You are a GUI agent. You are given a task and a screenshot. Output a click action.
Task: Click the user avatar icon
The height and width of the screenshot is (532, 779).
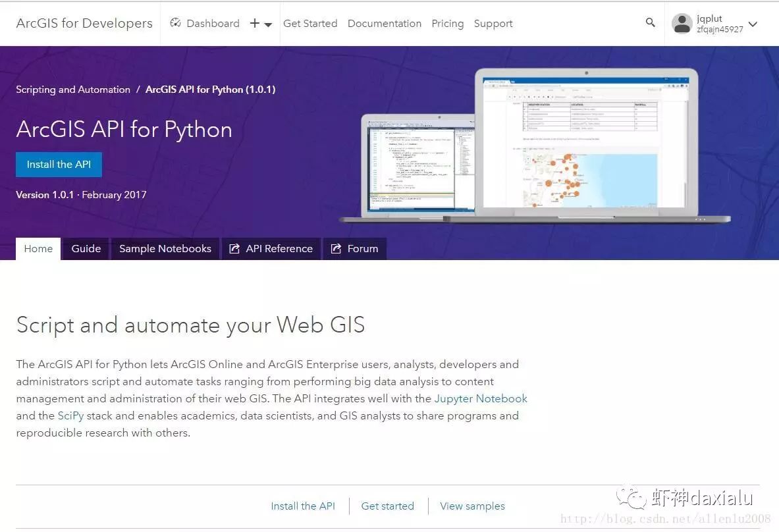pyautogui.click(x=682, y=23)
